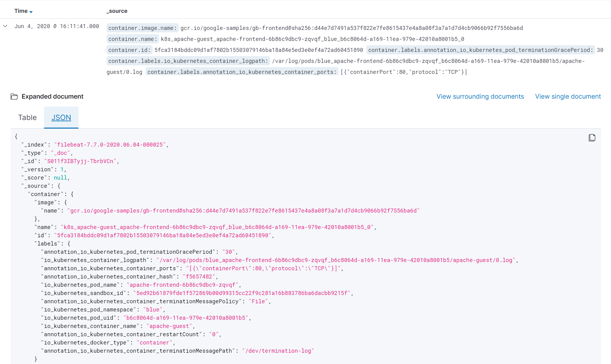Click the container.name field label

pos(133,39)
